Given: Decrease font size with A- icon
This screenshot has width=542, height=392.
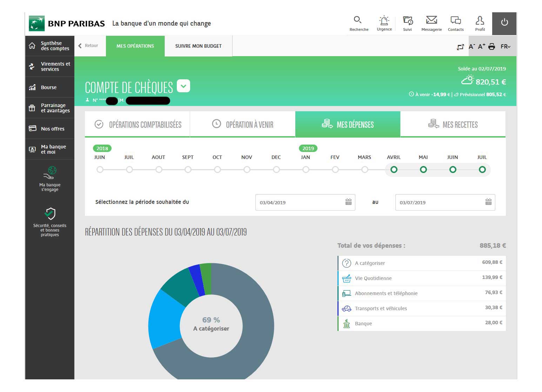Looking at the screenshot, I should tap(472, 46).
